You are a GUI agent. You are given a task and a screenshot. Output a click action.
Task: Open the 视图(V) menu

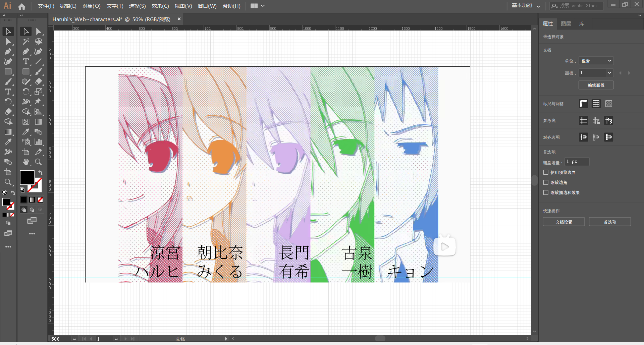[x=183, y=6]
